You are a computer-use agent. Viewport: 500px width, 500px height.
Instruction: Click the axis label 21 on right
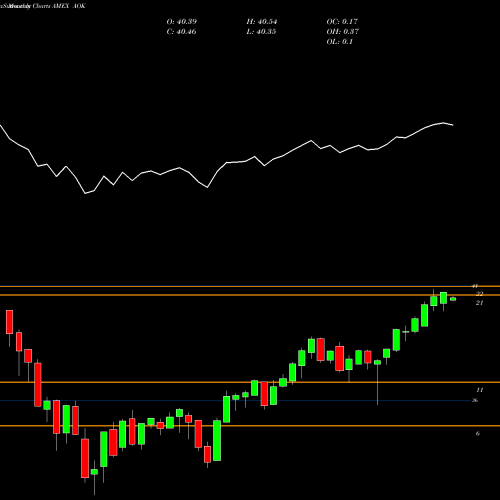pos(479,303)
